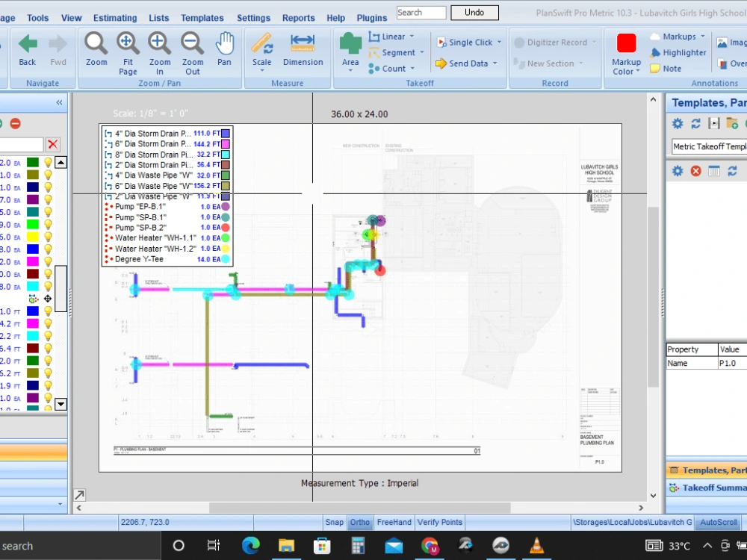Viewport: 747px width, 560px height.
Task: Open Chrome from the Windows taskbar
Action: (430, 546)
